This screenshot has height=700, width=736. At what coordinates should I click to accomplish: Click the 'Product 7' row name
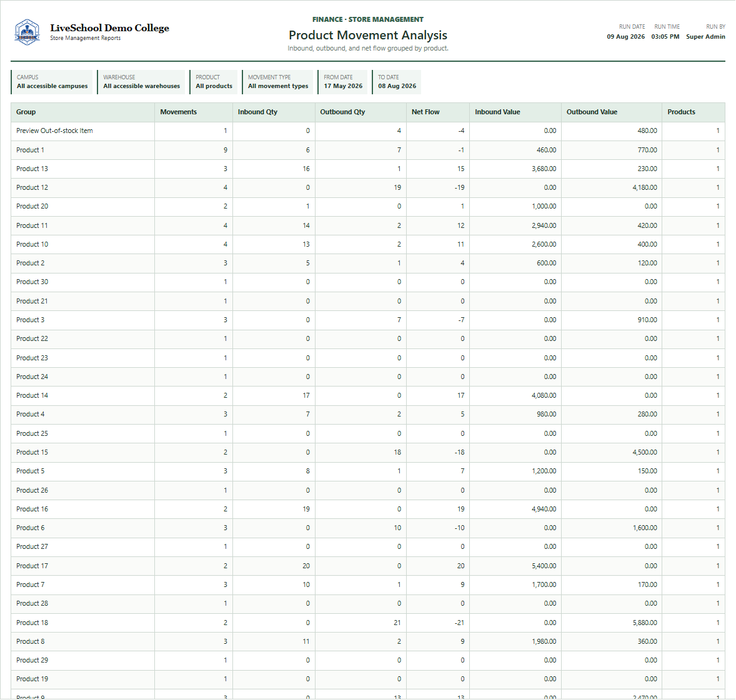click(31, 584)
